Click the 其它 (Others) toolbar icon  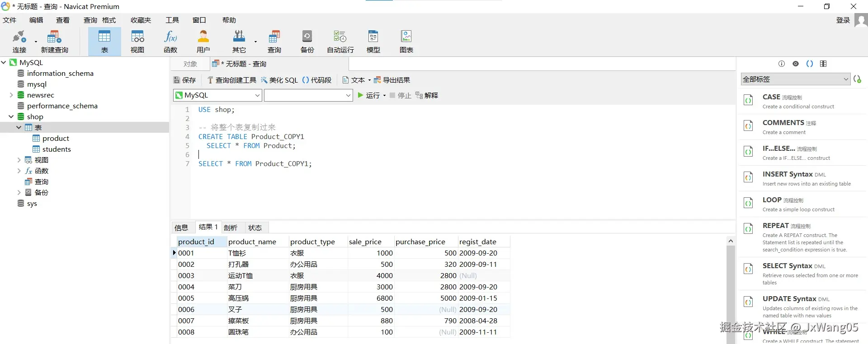point(239,42)
